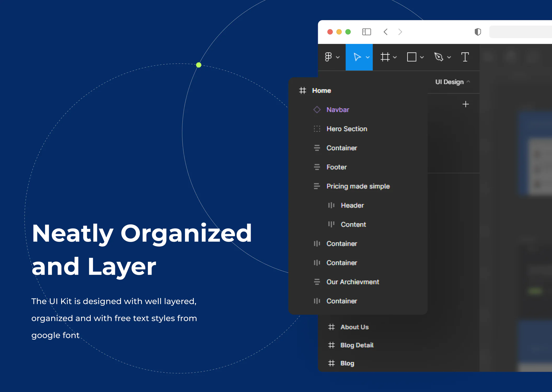
Task: Select the Frame tool
Action: [385, 57]
